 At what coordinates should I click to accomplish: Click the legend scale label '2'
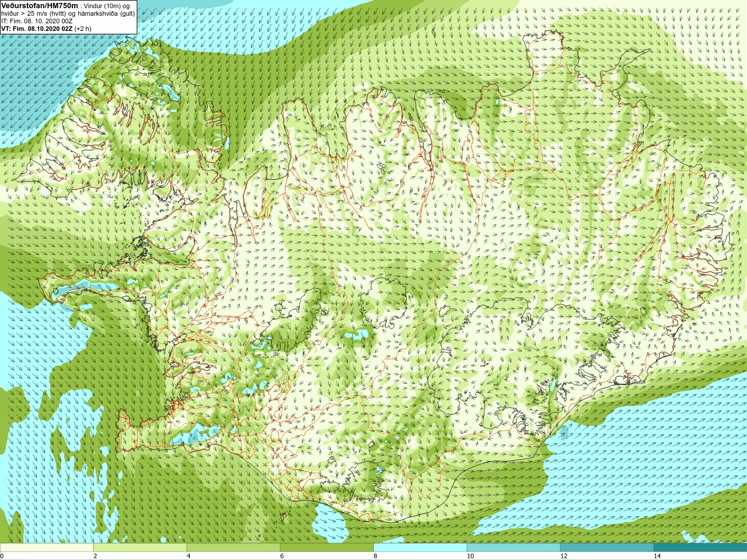click(95, 556)
